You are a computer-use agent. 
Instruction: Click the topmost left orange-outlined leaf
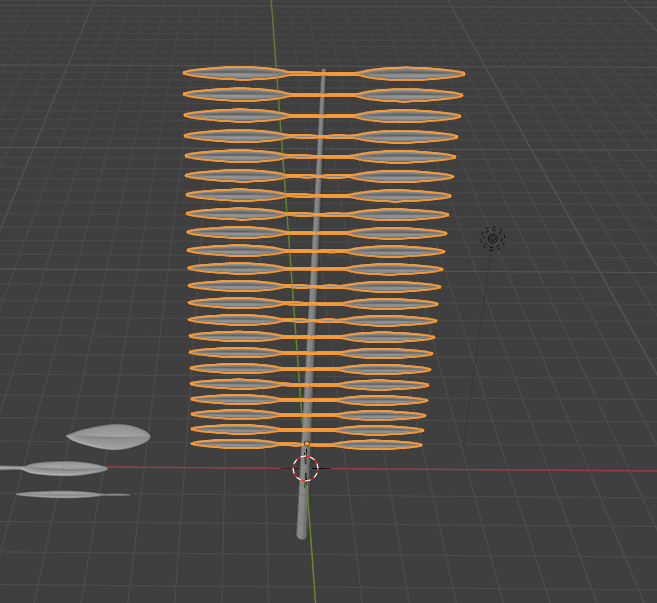(x=236, y=73)
